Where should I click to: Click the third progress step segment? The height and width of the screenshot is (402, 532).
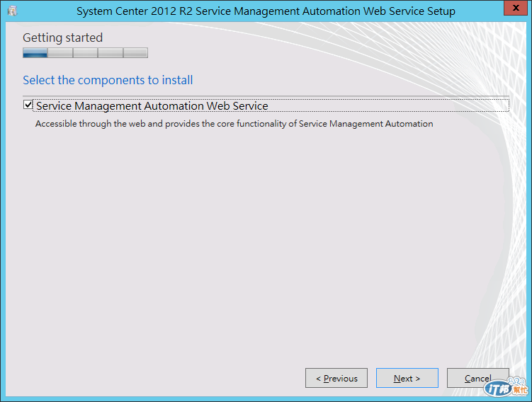pos(85,52)
